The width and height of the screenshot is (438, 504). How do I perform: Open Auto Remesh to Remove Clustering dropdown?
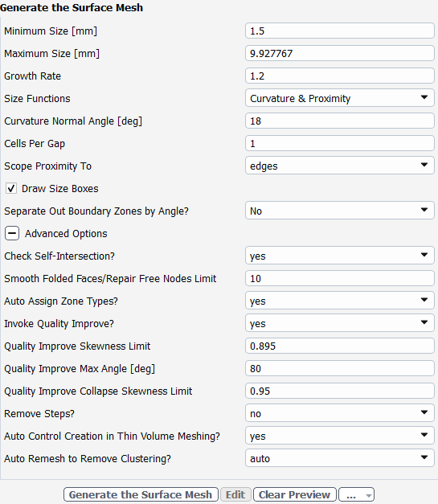point(340,458)
